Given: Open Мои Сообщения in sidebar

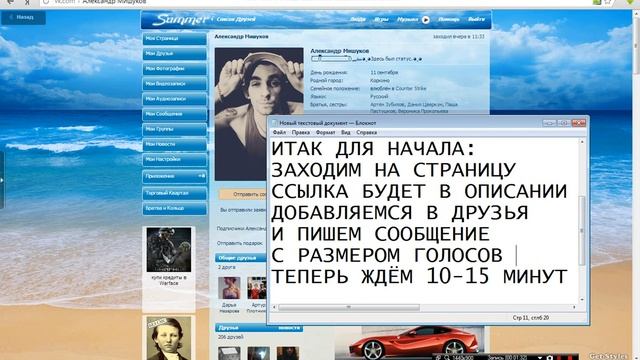Looking at the screenshot, I should click(175, 114).
